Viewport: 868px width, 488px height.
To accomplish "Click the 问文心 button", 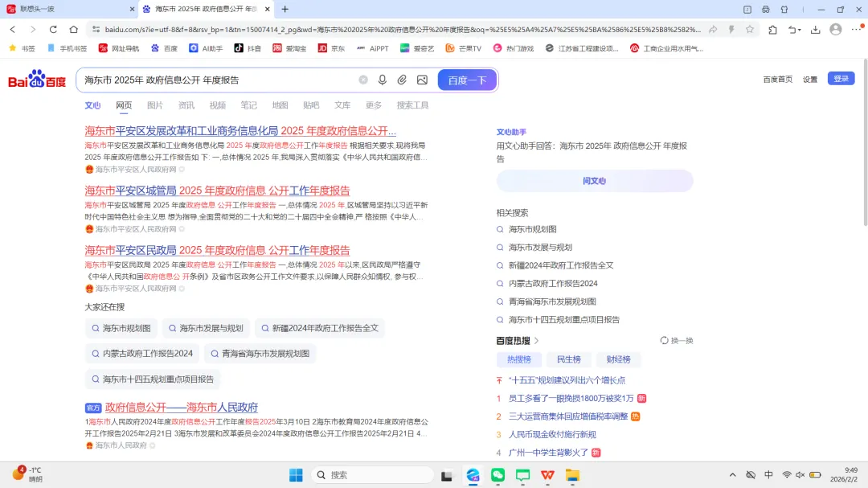I will coord(595,181).
